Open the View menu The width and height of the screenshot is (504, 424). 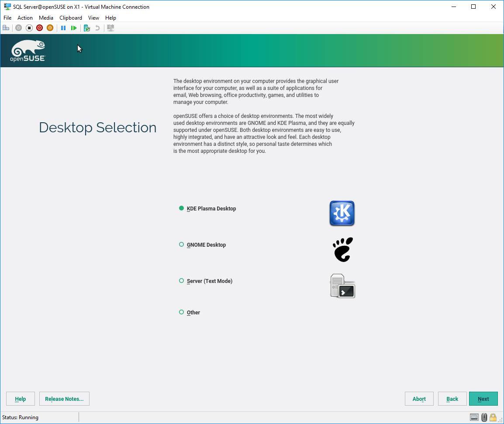coord(93,17)
